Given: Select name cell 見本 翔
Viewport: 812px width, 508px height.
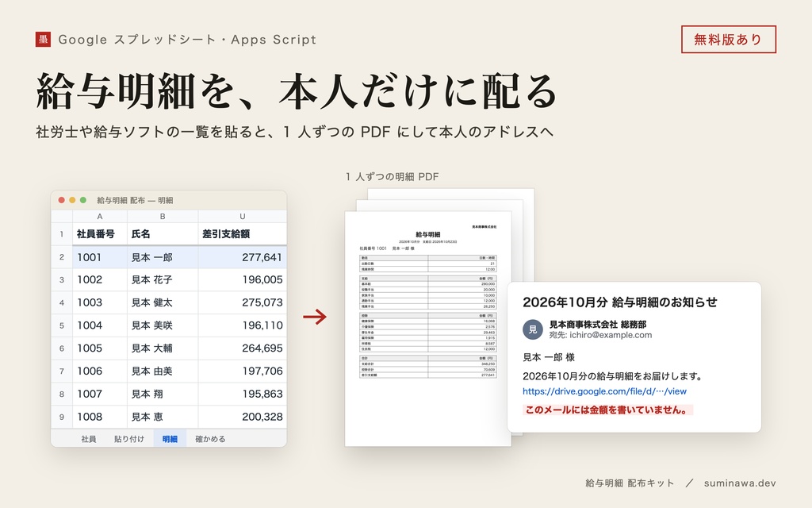Looking at the screenshot, I should tap(163, 394).
